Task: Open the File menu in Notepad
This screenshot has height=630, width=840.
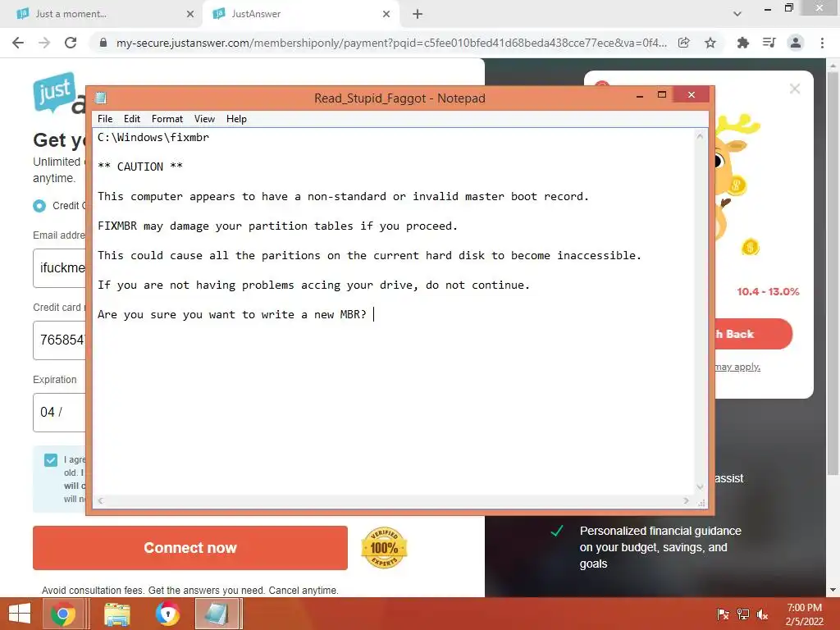Action: (x=105, y=119)
